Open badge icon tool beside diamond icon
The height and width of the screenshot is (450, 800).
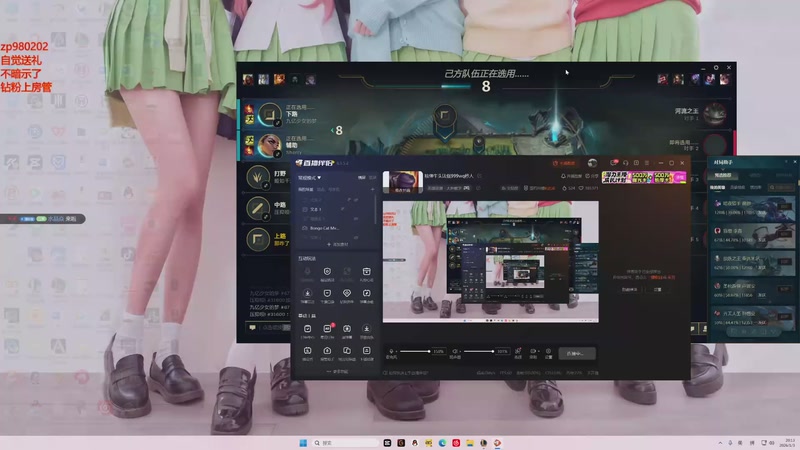(327, 295)
